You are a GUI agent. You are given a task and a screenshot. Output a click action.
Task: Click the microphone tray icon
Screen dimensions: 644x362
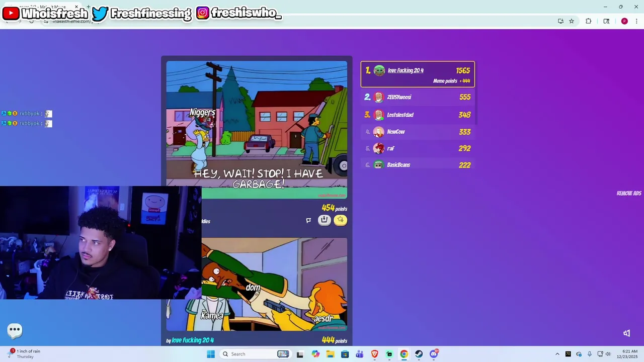point(589,354)
